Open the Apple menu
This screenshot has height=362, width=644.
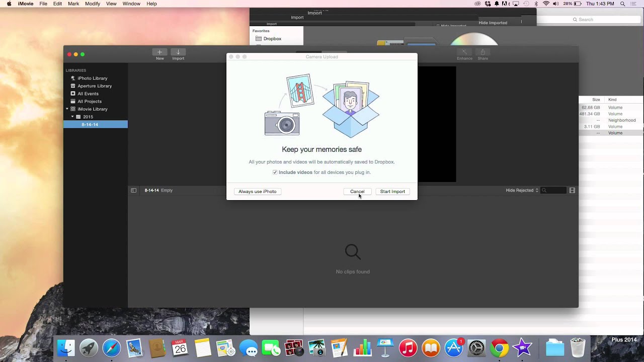(x=9, y=4)
